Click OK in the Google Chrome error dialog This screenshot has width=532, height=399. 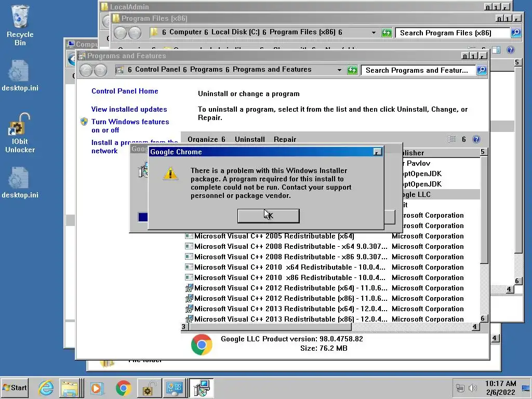point(268,216)
